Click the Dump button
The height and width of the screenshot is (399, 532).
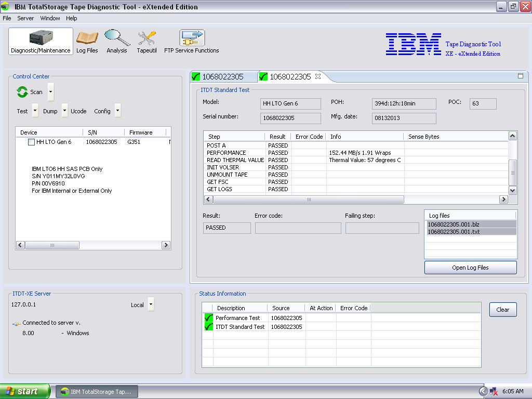click(x=50, y=111)
